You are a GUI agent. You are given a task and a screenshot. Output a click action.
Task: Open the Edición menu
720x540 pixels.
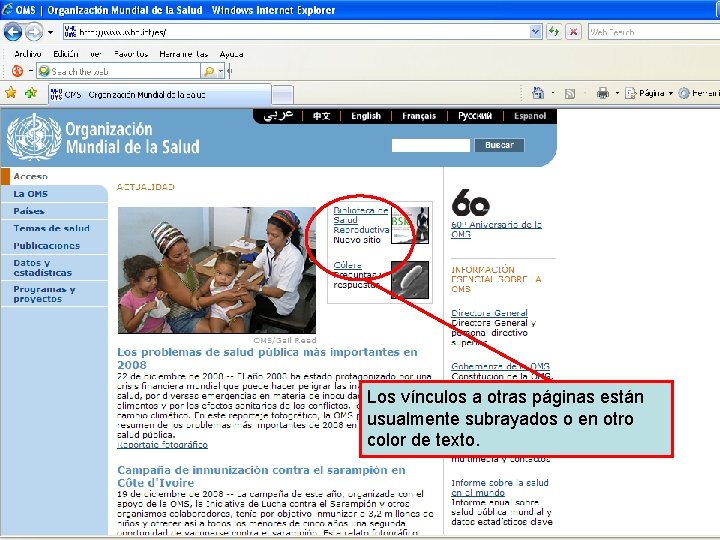pyautogui.click(x=66, y=54)
